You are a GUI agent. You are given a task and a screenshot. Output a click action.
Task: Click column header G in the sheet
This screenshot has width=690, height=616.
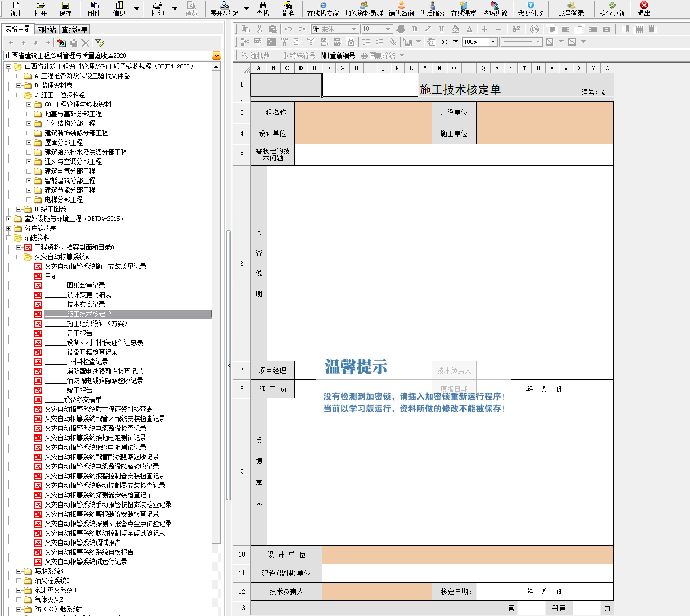pyautogui.click(x=342, y=68)
